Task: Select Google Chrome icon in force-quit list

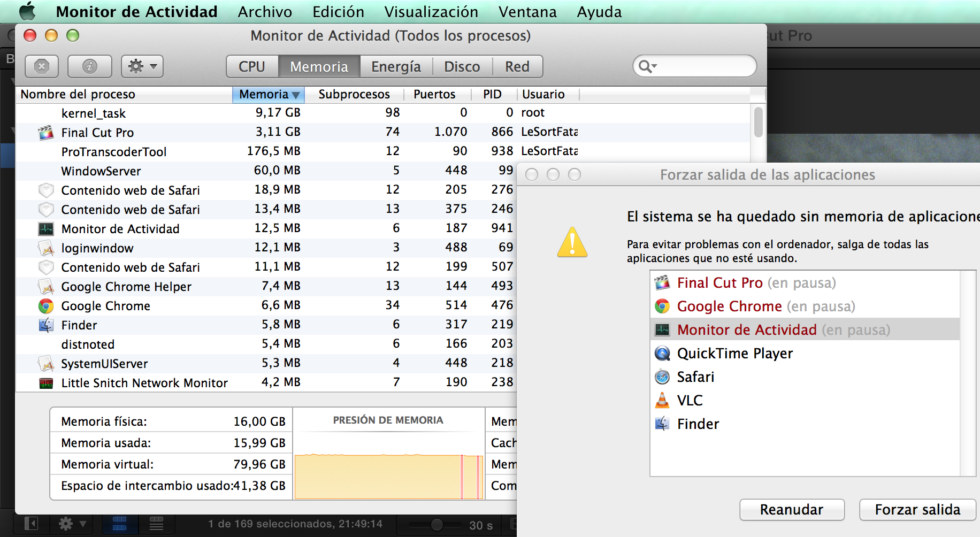Action: 662,306
